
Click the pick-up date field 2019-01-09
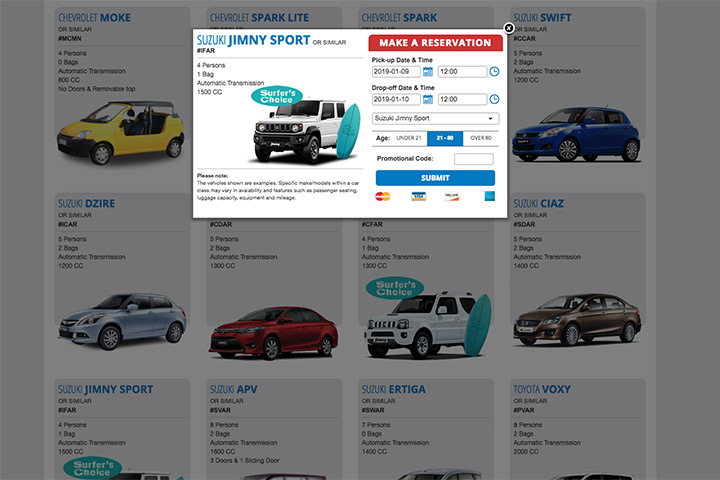coord(396,72)
